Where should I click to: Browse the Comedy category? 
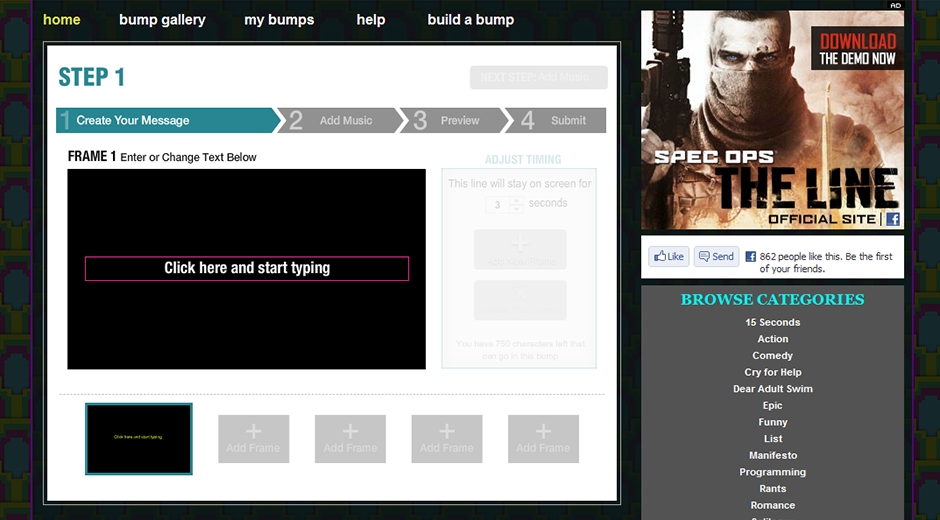773,356
